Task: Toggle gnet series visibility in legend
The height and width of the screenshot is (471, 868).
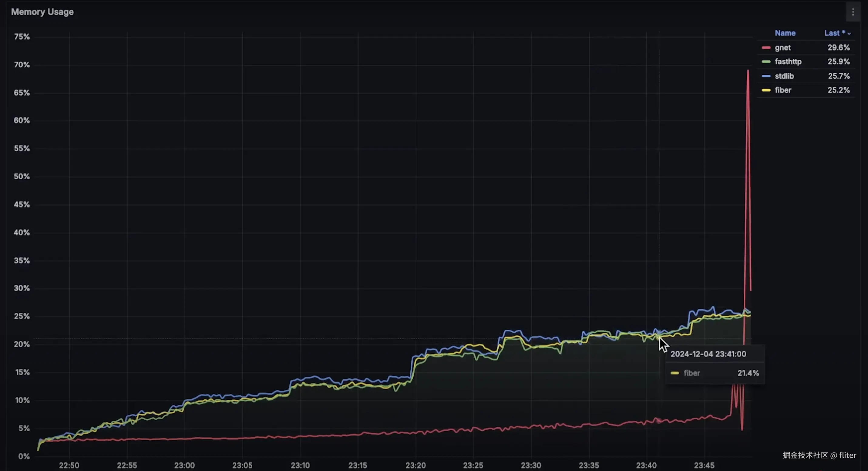Action: tap(782, 48)
